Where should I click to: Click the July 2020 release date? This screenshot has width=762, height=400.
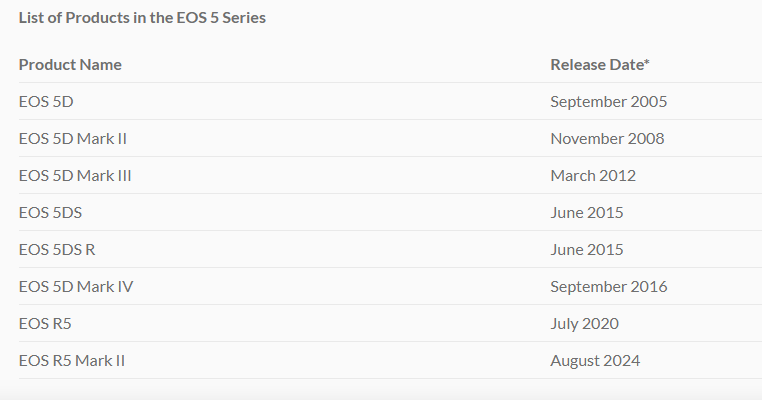click(x=584, y=323)
